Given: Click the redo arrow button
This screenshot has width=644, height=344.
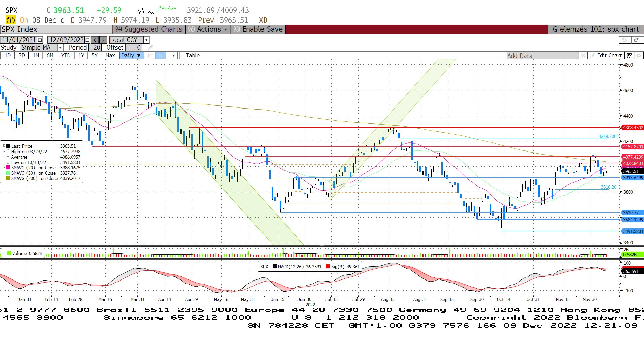Looking at the screenshot, I should tap(636, 40).
